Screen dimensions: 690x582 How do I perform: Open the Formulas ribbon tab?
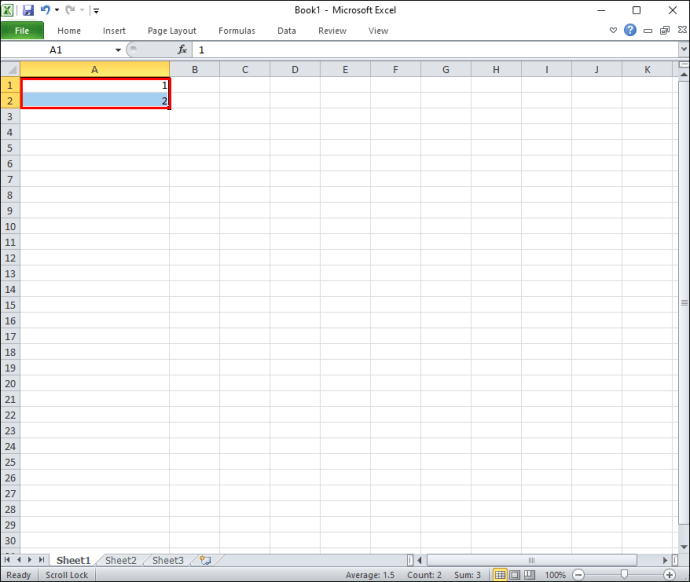[237, 31]
